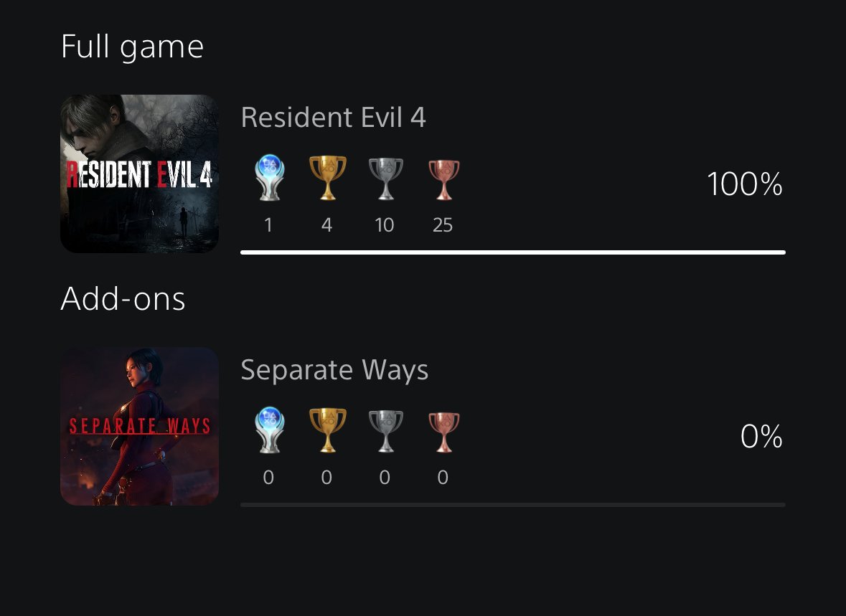Click the bronze trophy count 25
846x616 pixels.
pyautogui.click(x=443, y=225)
